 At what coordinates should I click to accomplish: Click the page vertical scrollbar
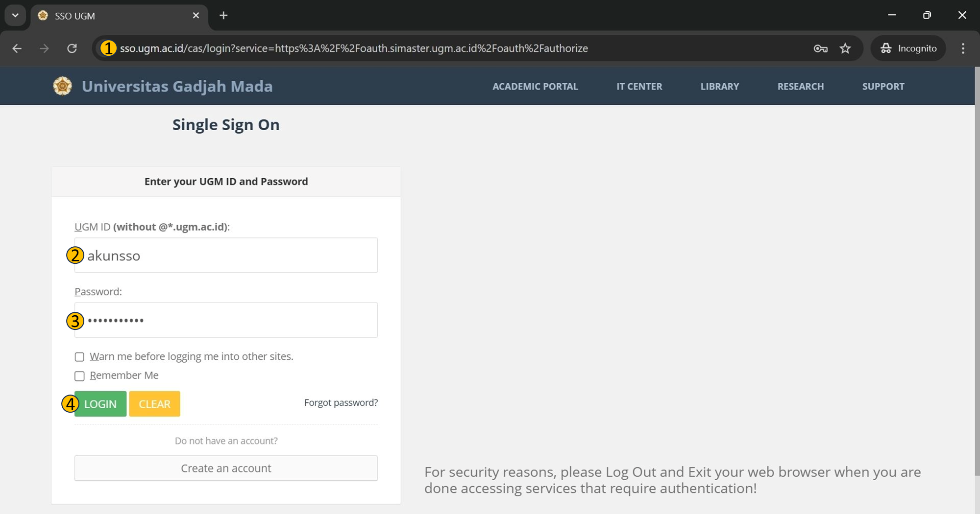[977, 270]
